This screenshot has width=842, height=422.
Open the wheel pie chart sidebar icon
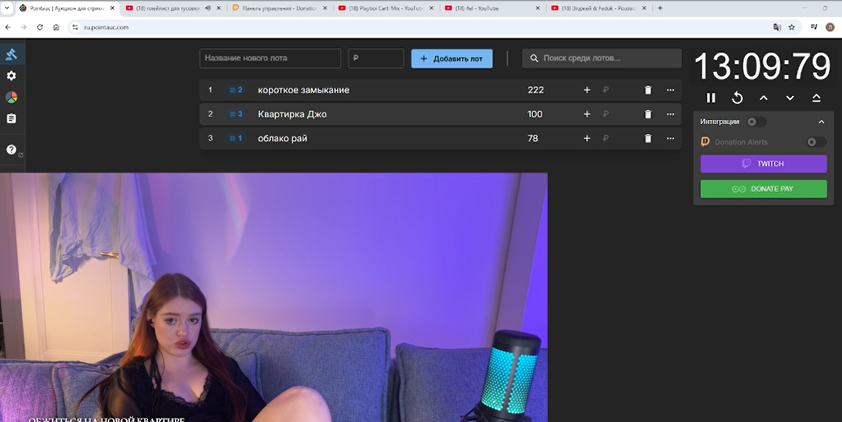[x=11, y=97]
